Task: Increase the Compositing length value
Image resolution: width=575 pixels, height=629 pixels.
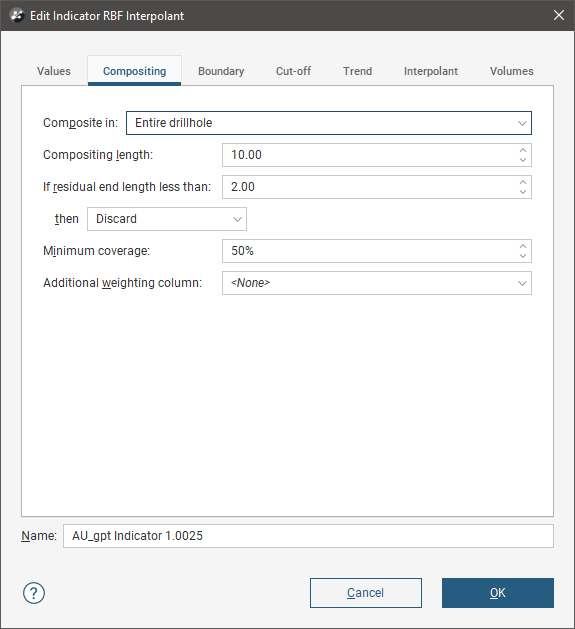Action: 522,150
